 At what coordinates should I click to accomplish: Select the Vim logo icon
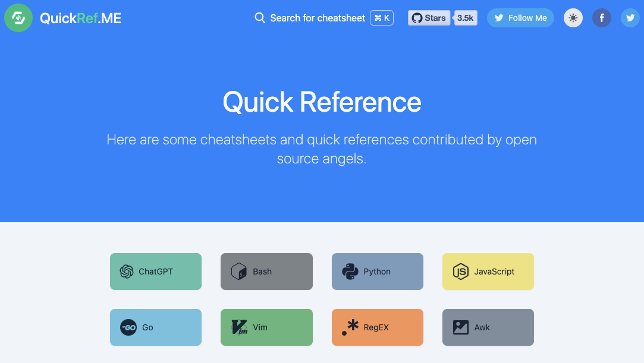[x=240, y=327]
